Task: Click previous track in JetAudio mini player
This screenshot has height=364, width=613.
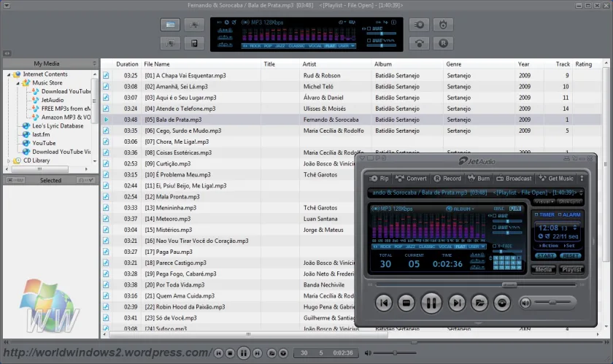Action: click(384, 303)
